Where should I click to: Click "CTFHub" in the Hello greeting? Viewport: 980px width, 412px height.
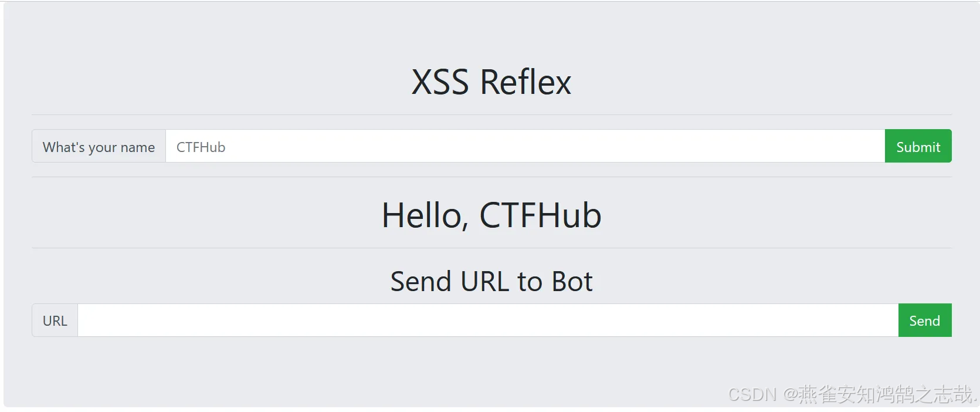[540, 215]
